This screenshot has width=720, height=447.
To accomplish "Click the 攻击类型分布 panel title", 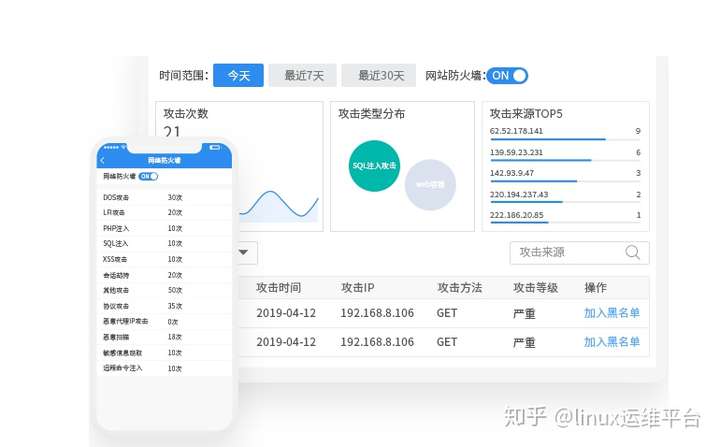I will 371,113.
